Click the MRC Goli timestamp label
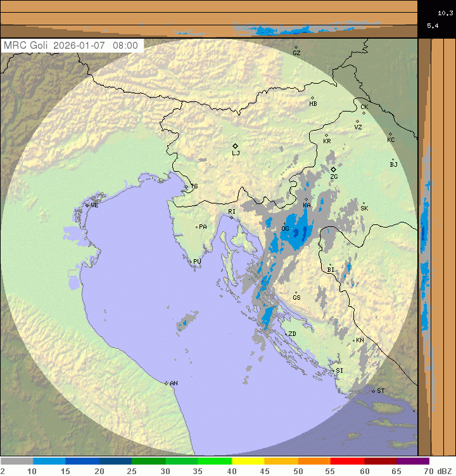 tap(71, 46)
